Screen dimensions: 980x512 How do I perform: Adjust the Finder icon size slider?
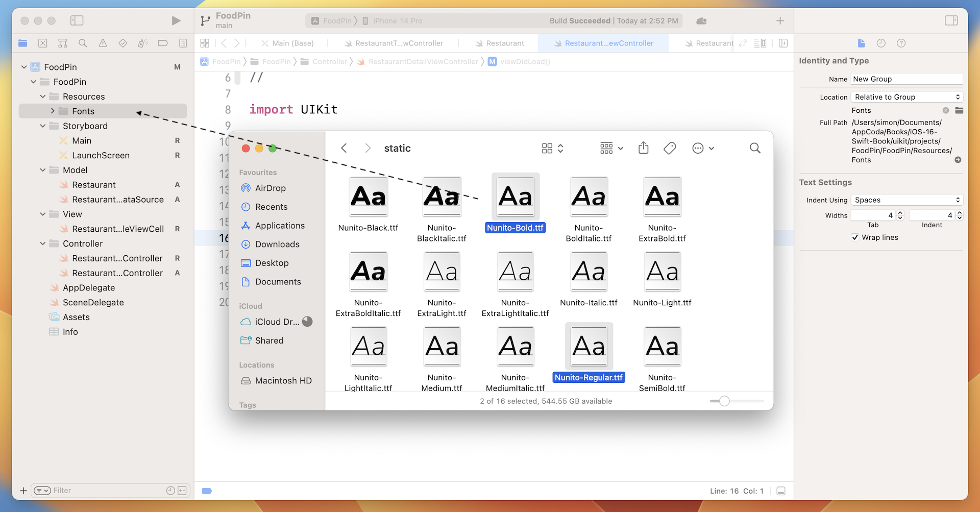tap(724, 401)
